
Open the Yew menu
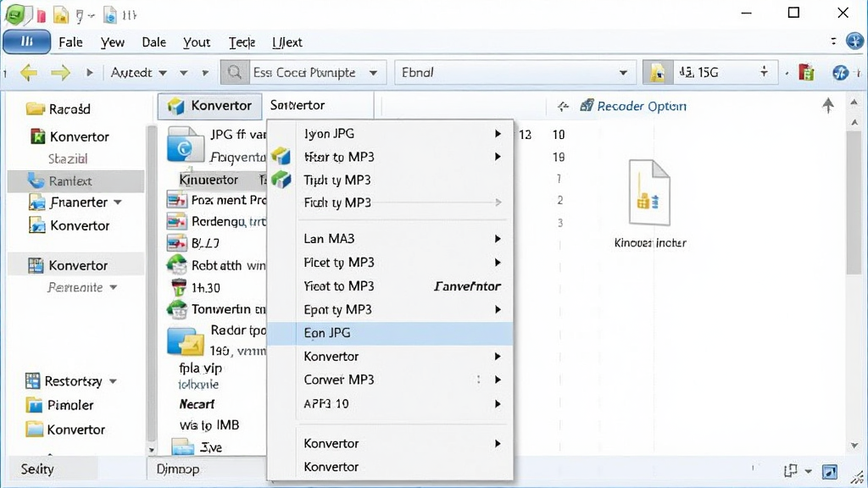(113, 42)
